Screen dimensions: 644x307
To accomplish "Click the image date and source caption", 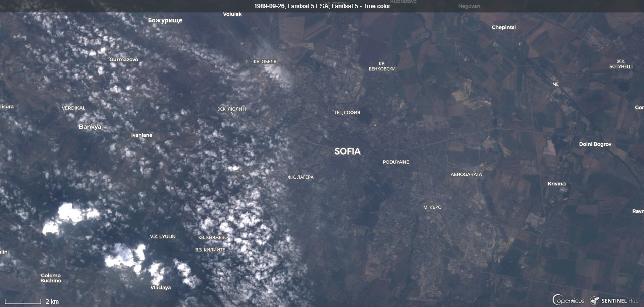I will [322, 6].
